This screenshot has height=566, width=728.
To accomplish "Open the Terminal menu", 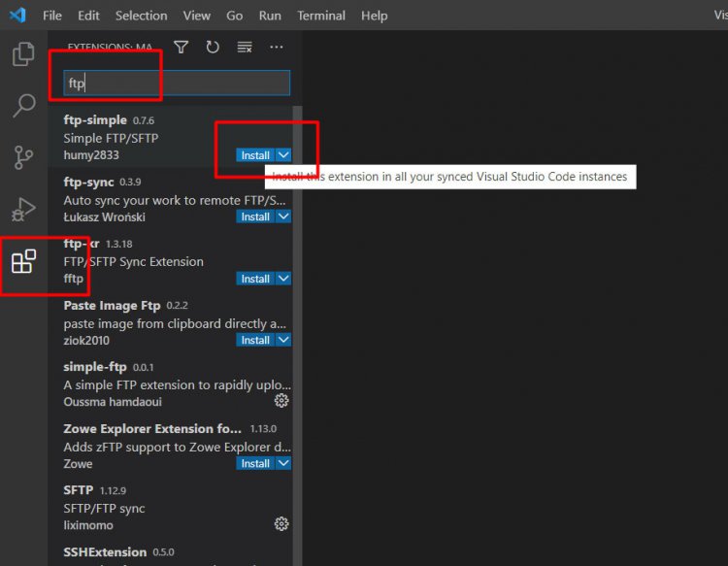I will click(321, 16).
